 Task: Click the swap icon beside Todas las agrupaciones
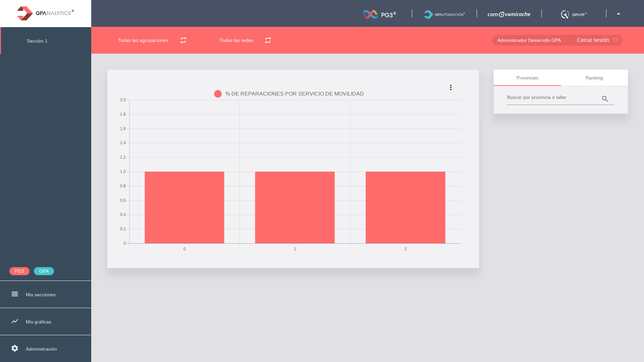pos(183,40)
